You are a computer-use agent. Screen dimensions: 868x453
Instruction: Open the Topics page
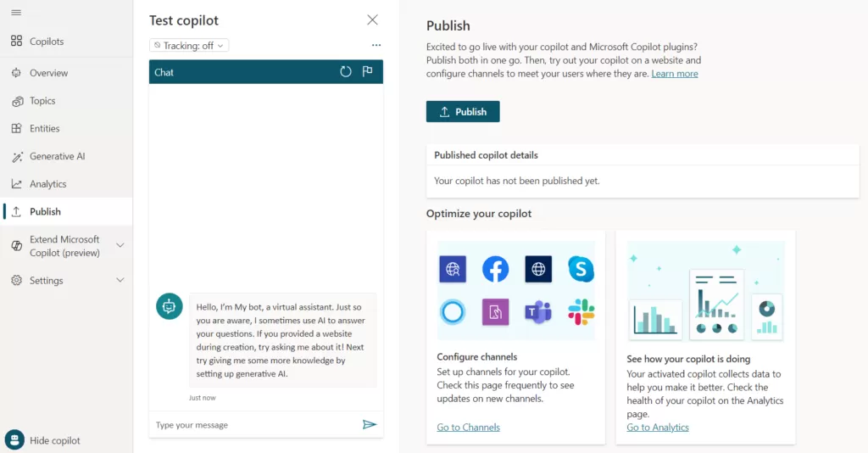click(x=42, y=101)
